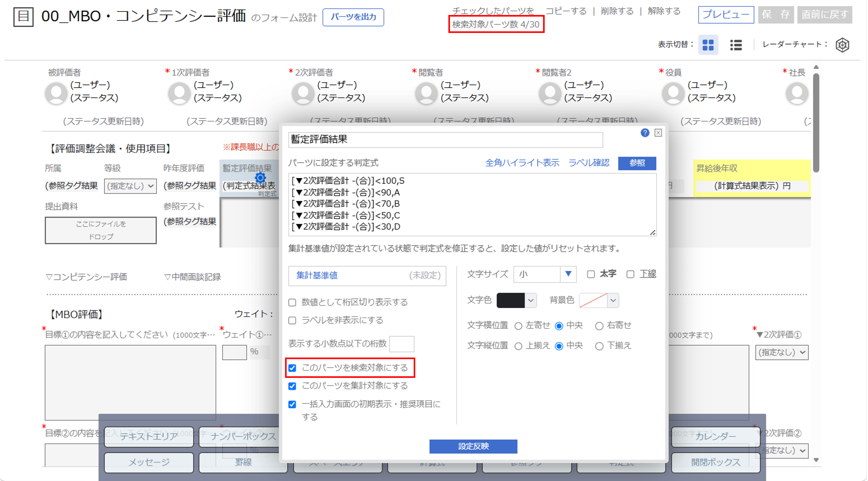
Task: Click ラベル確認 link
Action: [x=589, y=163]
